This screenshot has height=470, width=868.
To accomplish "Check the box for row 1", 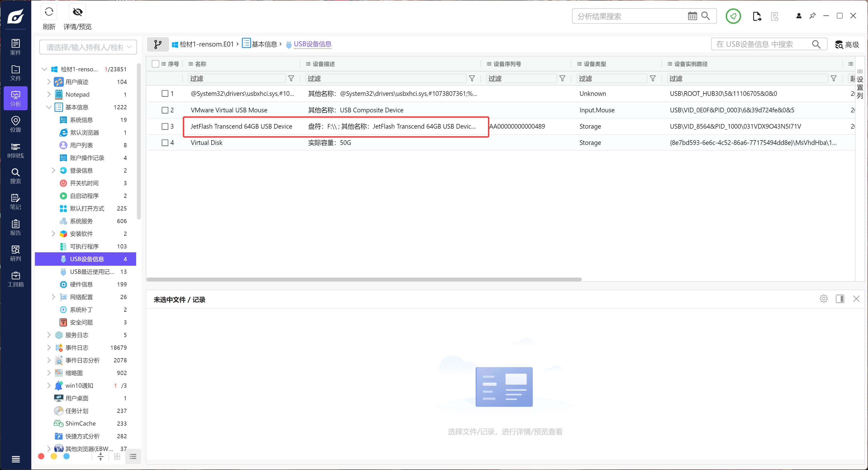I will 165,93.
